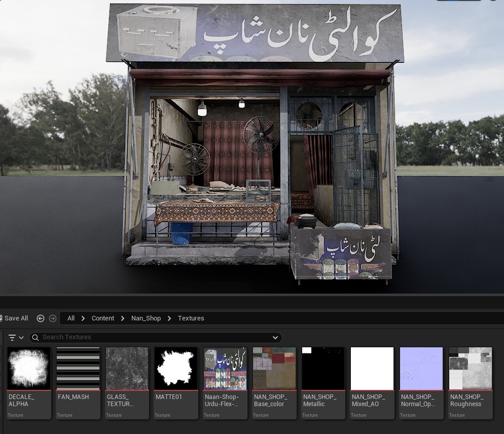Select the NAN_SHOP_Metallic texture

tap(323, 383)
